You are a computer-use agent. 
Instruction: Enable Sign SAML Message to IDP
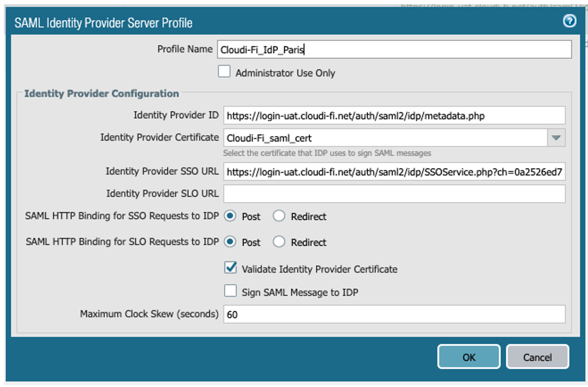230,291
